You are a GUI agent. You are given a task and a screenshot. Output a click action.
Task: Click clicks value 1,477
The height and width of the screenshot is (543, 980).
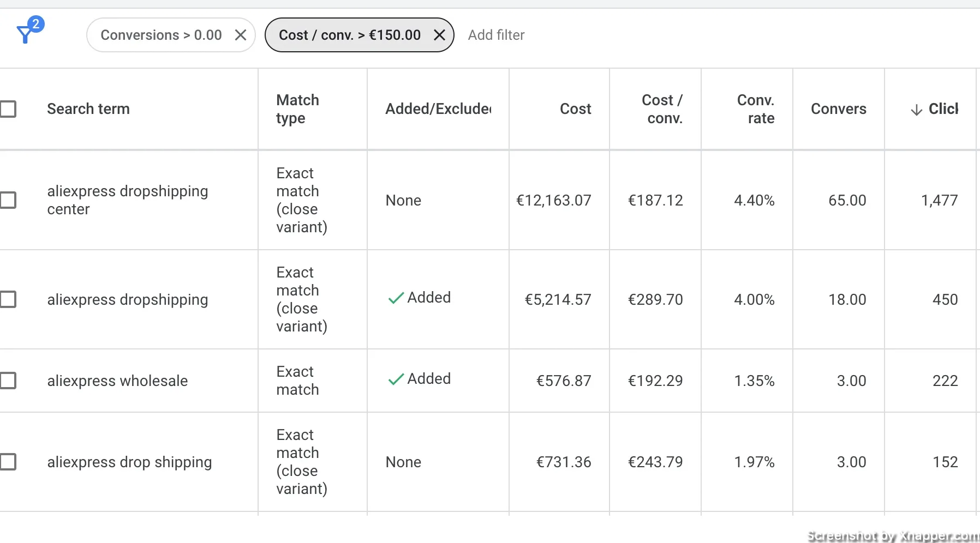(940, 200)
